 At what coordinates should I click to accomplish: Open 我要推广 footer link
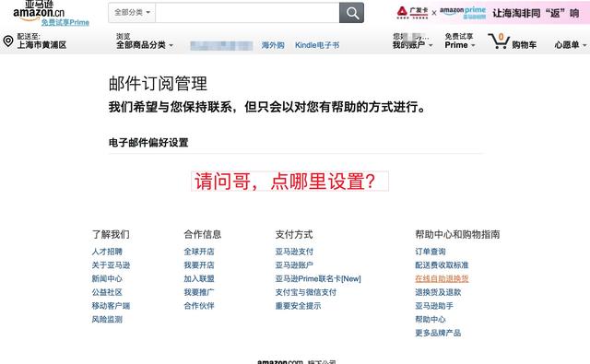click(199, 292)
